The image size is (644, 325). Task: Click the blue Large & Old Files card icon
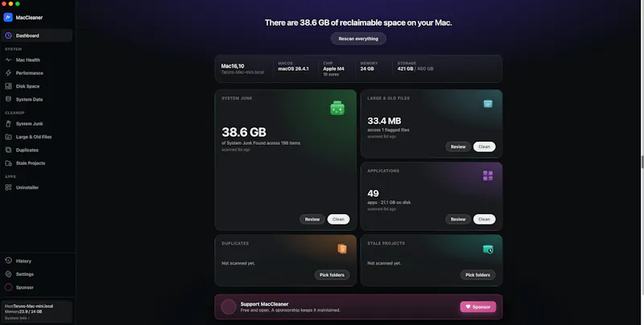point(488,104)
